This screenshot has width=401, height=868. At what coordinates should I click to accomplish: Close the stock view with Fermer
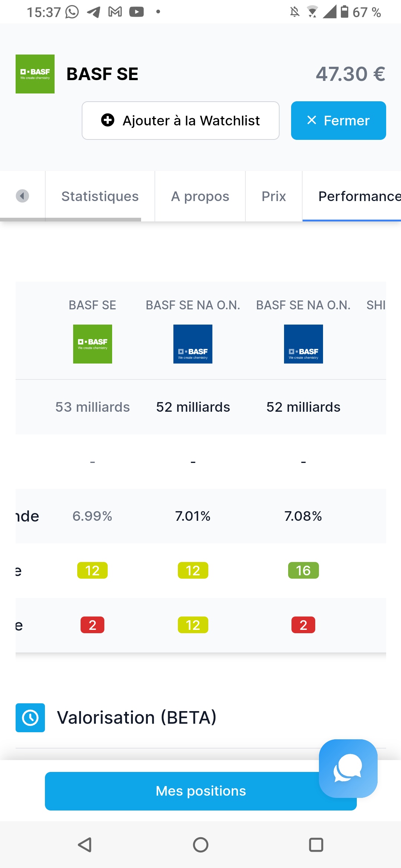point(338,121)
